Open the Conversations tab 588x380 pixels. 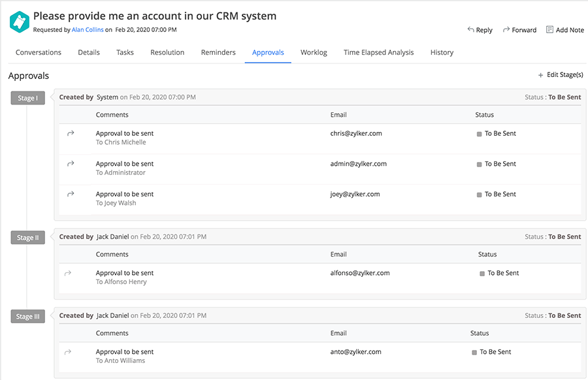click(39, 52)
